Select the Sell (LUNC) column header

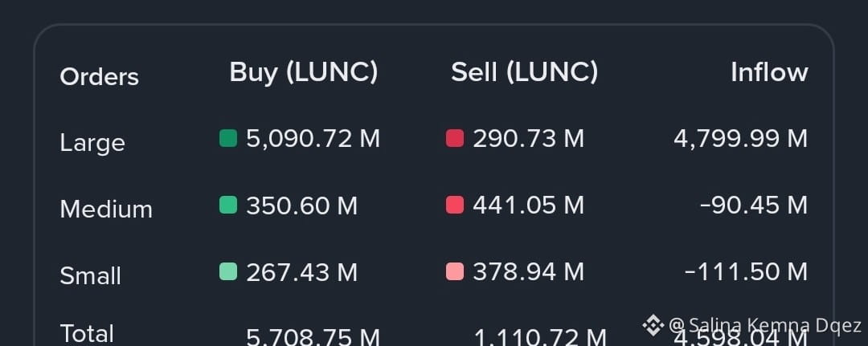[524, 72]
